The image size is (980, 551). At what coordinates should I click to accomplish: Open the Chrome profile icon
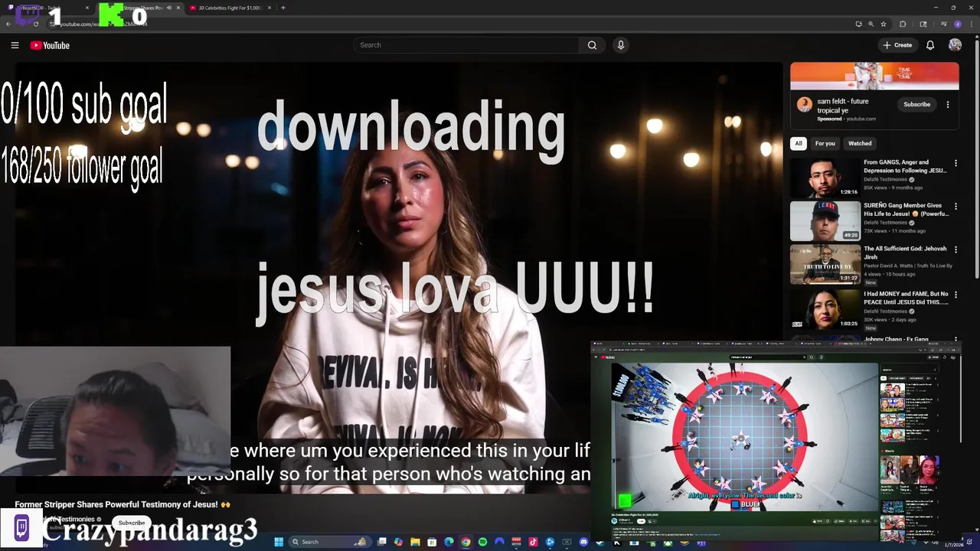(x=958, y=24)
